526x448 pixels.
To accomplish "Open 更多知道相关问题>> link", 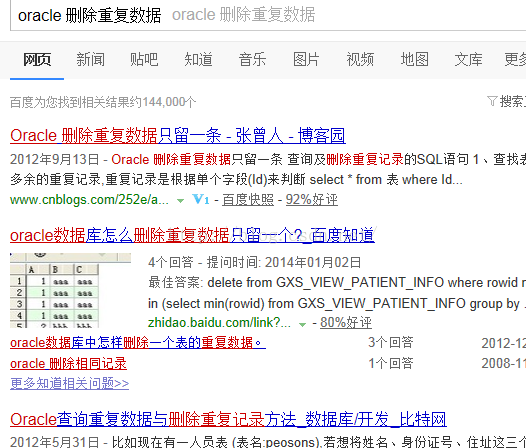I will [69, 384].
